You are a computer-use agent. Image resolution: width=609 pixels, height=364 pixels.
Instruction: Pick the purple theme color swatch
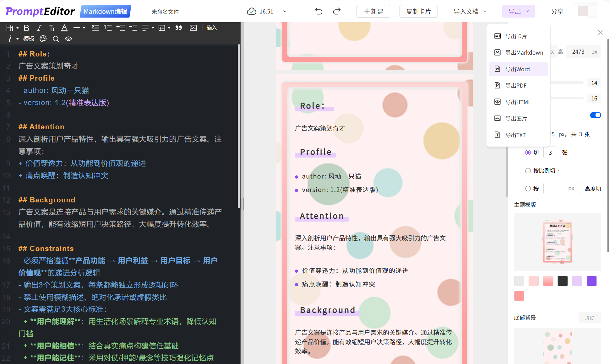point(591,281)
